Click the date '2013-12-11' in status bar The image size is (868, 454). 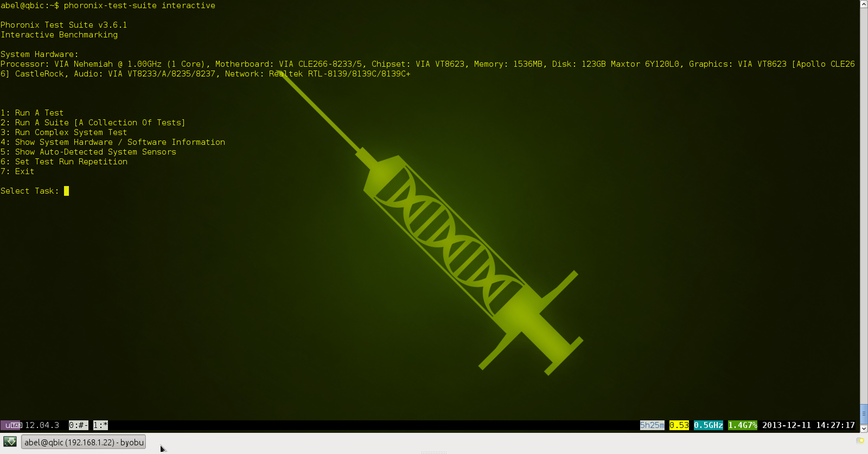coord(787,425)
